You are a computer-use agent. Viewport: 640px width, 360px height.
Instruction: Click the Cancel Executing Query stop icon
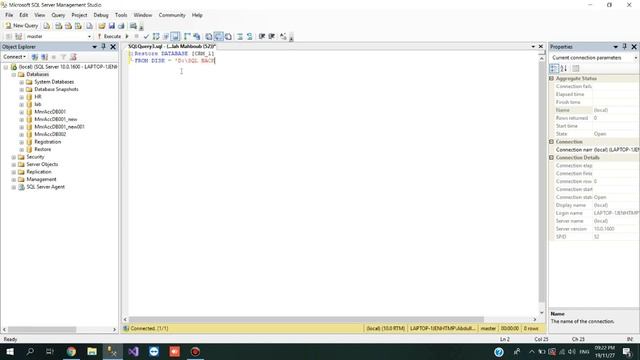coord(136,36)
